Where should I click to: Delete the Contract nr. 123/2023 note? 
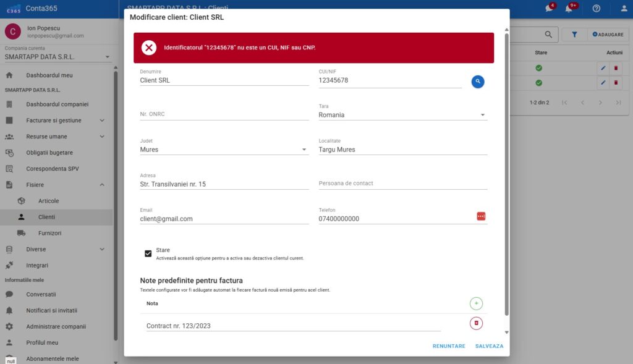(x=476, y=323)
